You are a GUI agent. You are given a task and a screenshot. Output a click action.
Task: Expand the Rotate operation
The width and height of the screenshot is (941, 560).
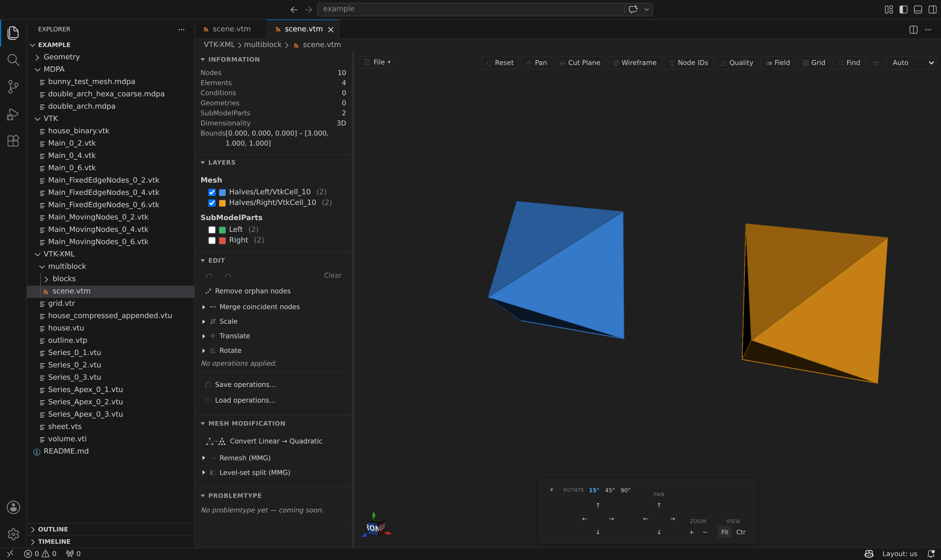point(204,351)
